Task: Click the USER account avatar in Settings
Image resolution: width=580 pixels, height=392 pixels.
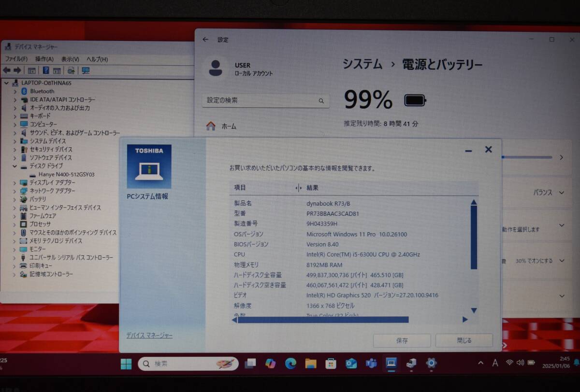Action: point(216,68)
